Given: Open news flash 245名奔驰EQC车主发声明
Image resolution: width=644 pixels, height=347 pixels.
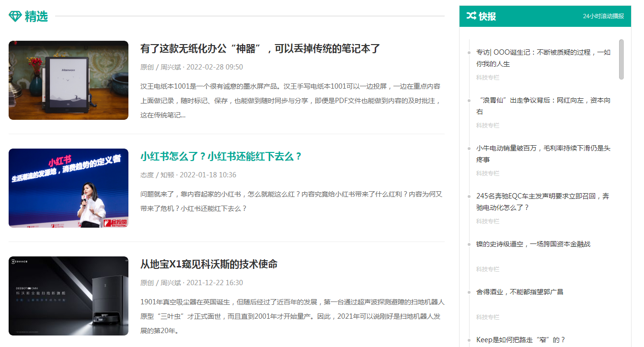Looking at the screenshot, I should click(x=543, y=202).
